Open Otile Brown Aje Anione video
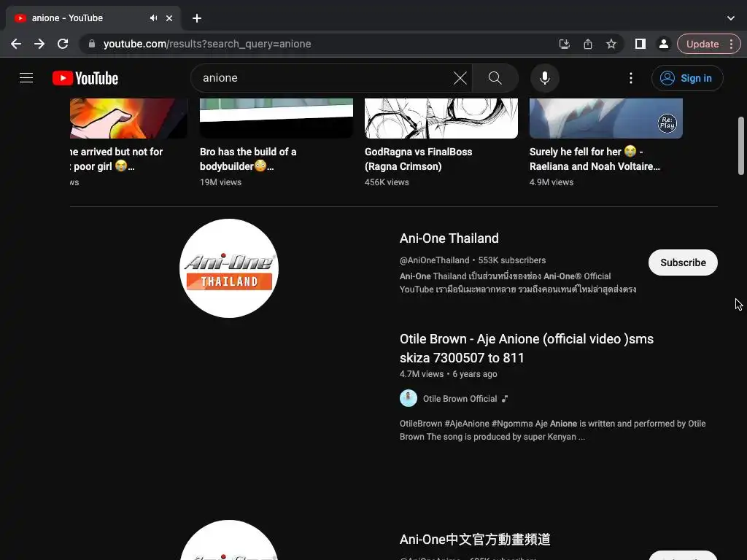Image resolution: width=747 pixels, height=560 pixels. (x=527, y=348)
